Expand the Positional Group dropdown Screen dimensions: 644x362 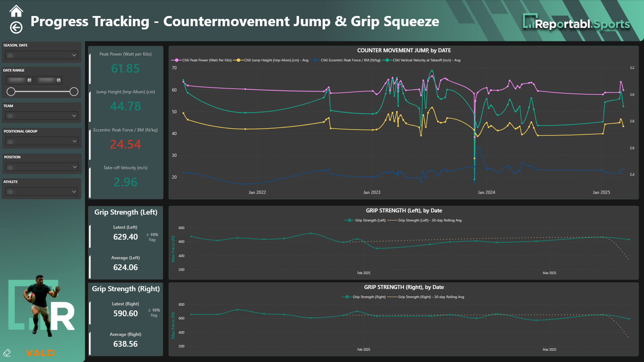click(74, 141)
